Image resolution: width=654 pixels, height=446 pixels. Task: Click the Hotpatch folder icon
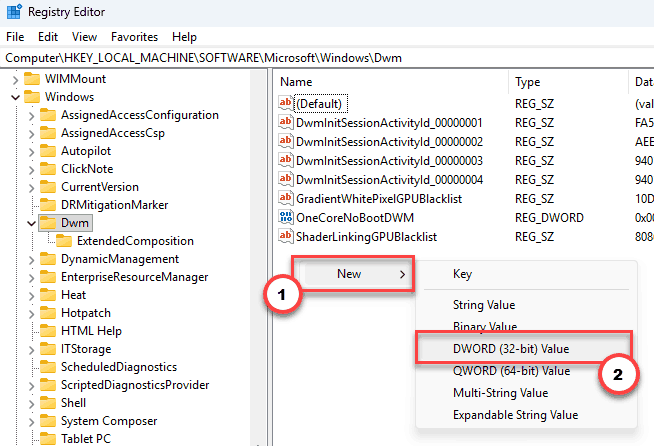(48, 312)
